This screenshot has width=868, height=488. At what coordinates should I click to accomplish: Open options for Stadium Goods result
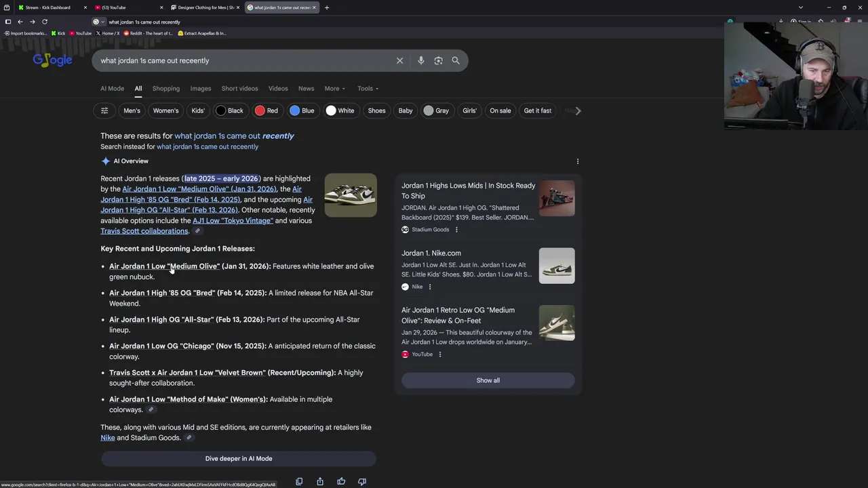point(456,230)
